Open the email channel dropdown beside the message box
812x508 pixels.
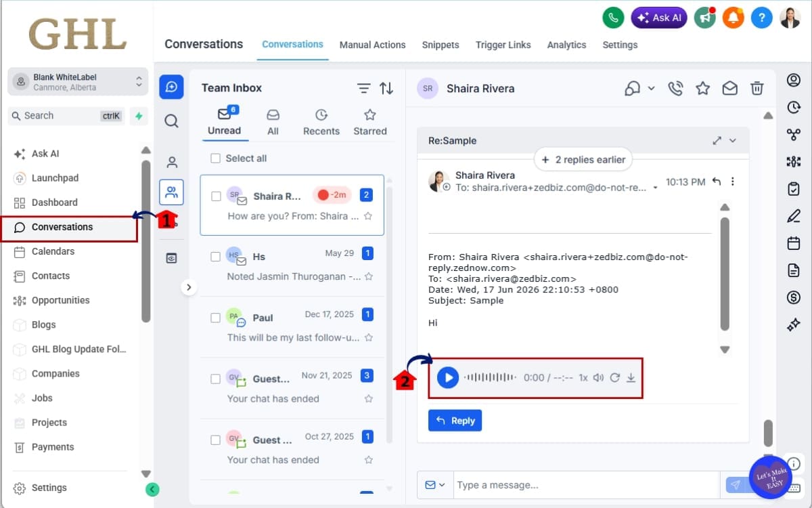point(435,485)
